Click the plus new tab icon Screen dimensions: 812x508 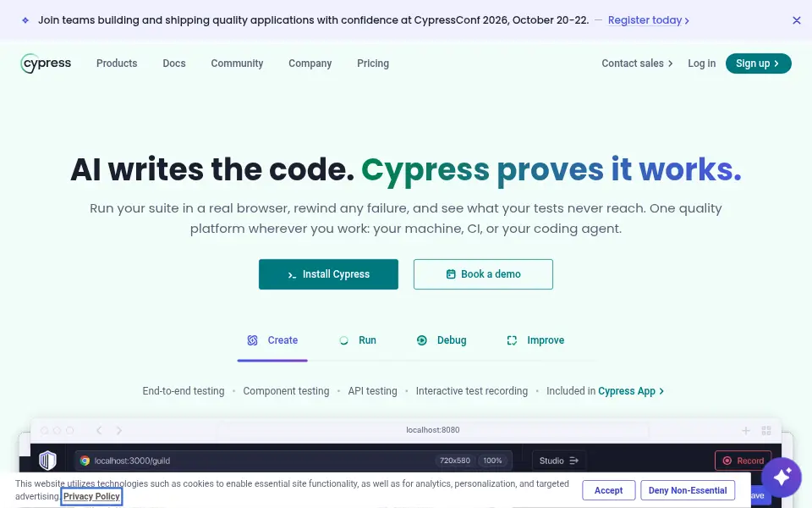pyautogui.click(x=746, y=430)
